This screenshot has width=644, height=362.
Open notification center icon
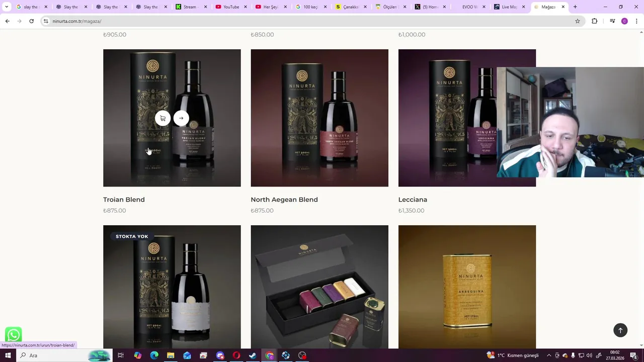(633, 355)
